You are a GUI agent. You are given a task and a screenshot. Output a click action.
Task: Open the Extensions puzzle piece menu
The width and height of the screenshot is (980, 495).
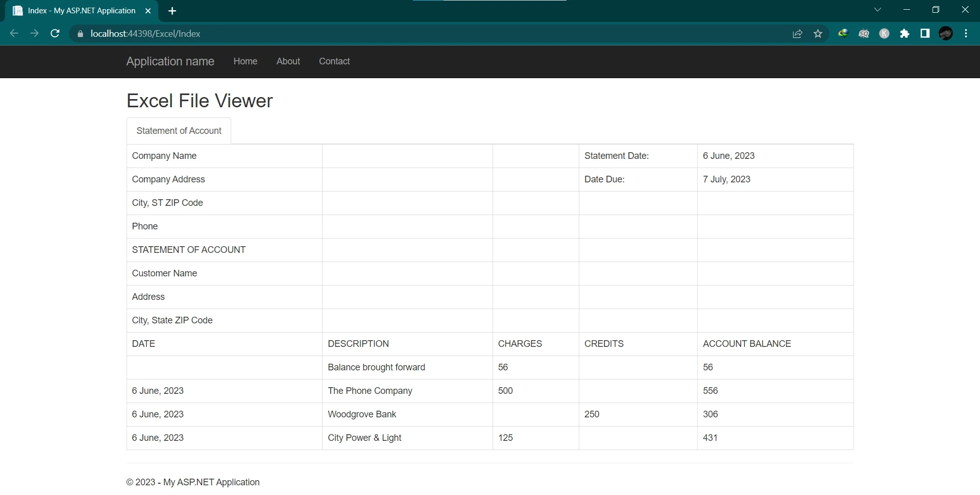click(x=904, y=34)
